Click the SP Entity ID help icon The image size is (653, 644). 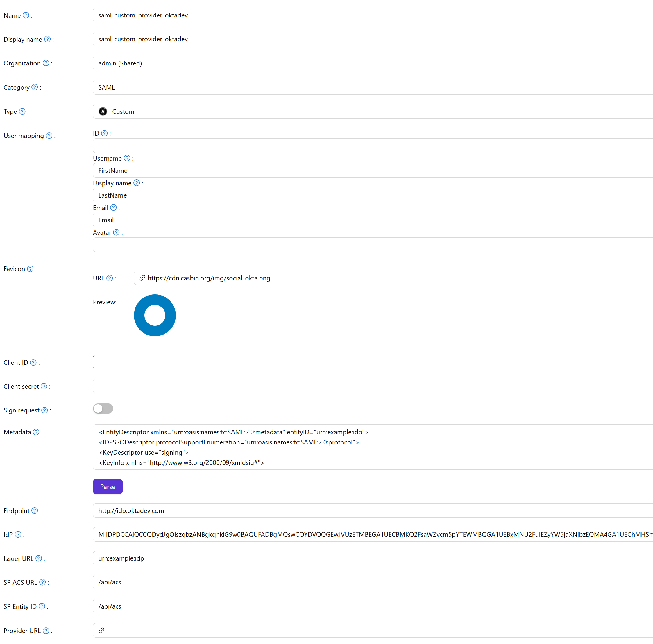42,606
